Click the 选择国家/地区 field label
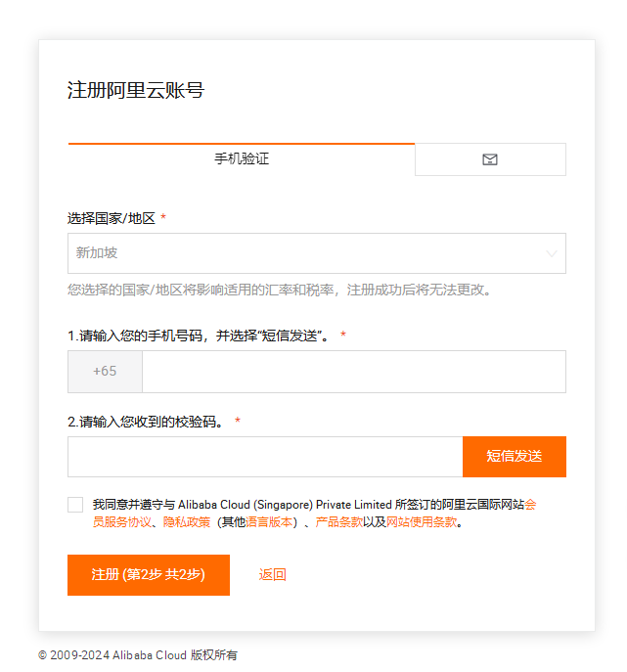 coord(111,218)
